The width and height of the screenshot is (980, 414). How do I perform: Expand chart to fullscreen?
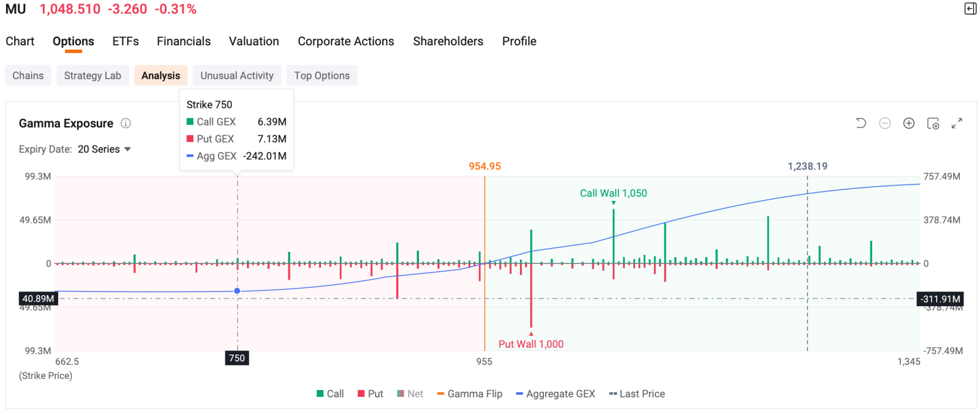coord(957,123)
